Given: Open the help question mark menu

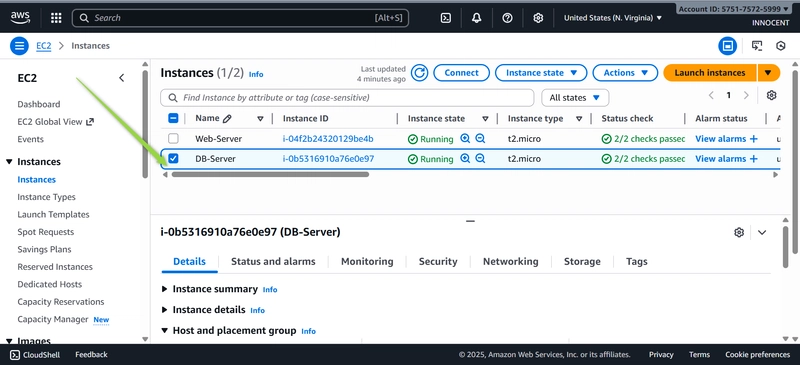Looking at the screenshot, I should [507, 18].
